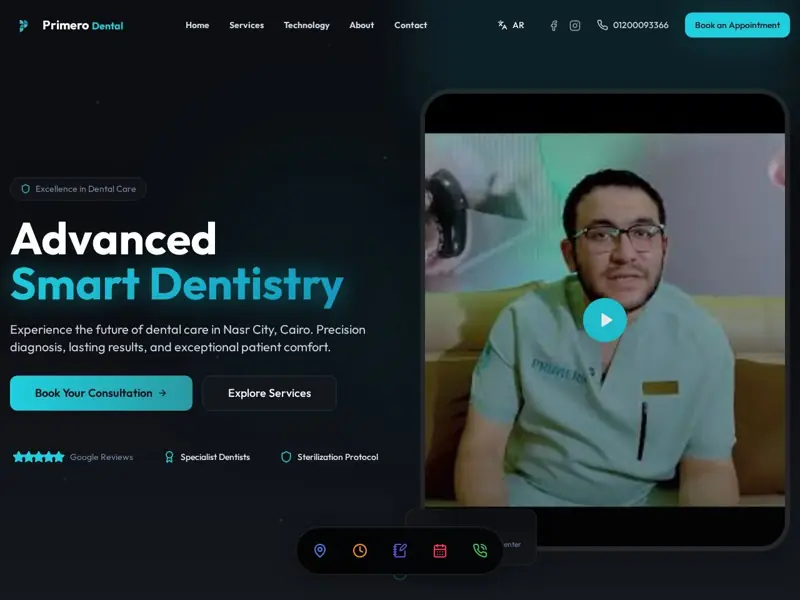Click Book an Appointment button
Viewport: 800px width, 600px height.
[737, 25]
